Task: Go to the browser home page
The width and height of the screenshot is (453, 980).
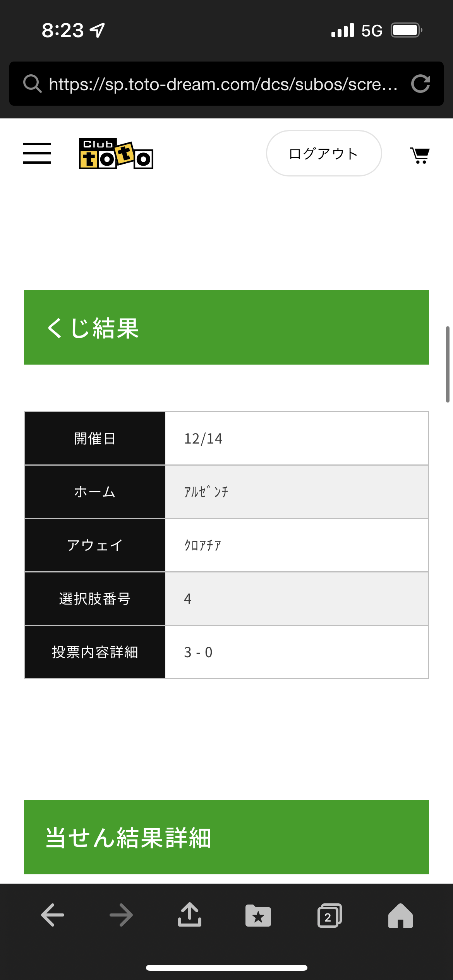Action: click(x=401, y=915)
